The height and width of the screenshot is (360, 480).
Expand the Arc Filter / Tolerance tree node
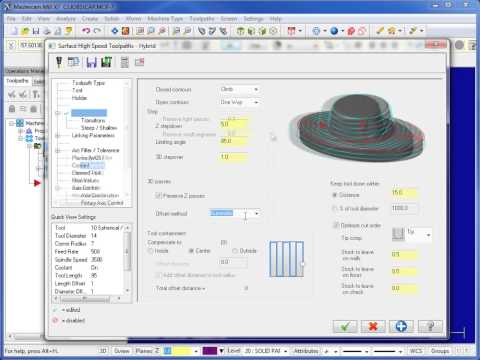[x=57, y=150]
